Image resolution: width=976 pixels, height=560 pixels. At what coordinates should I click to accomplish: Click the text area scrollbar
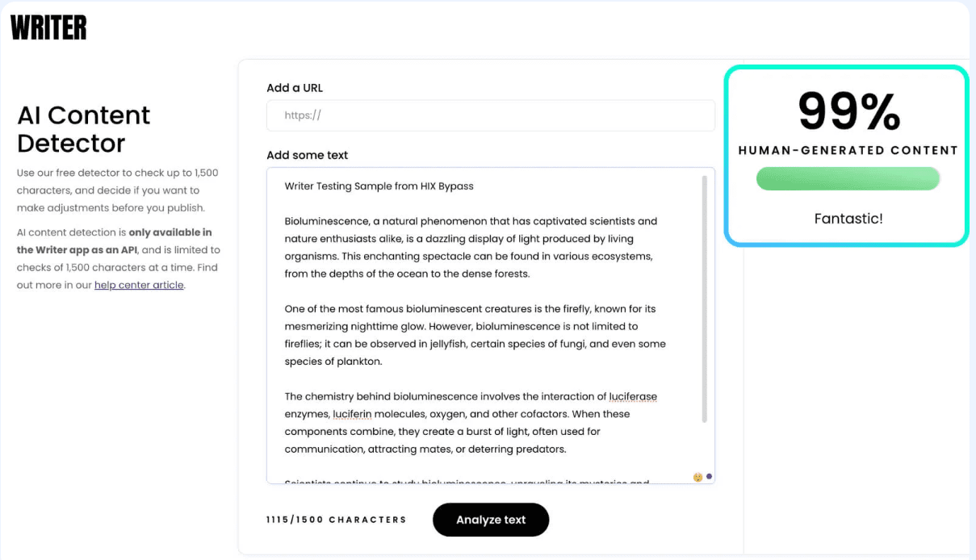(x=705, y=299)
